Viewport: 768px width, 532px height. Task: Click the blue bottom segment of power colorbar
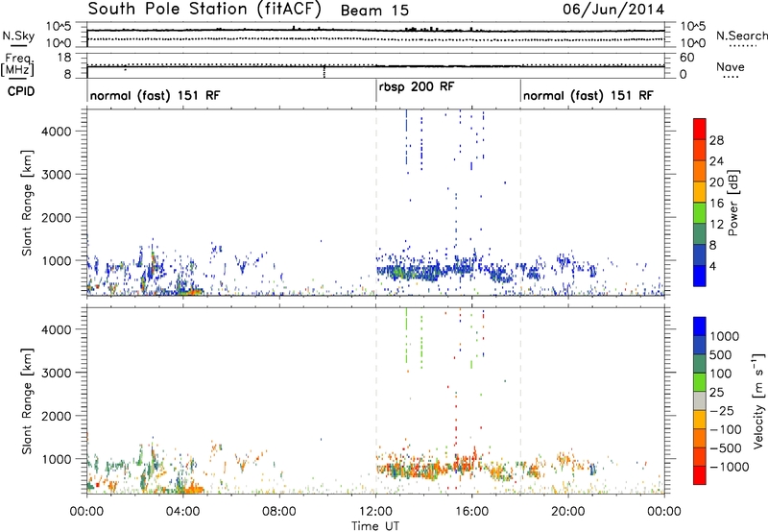(700, 276)
